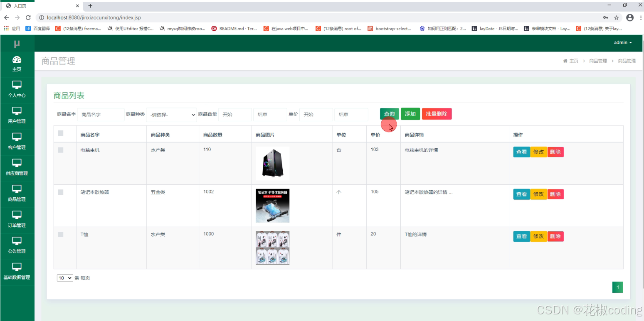This screenshot has width=644, height=321.
Task: Go to pagination page 1
Action: [618, 287]
